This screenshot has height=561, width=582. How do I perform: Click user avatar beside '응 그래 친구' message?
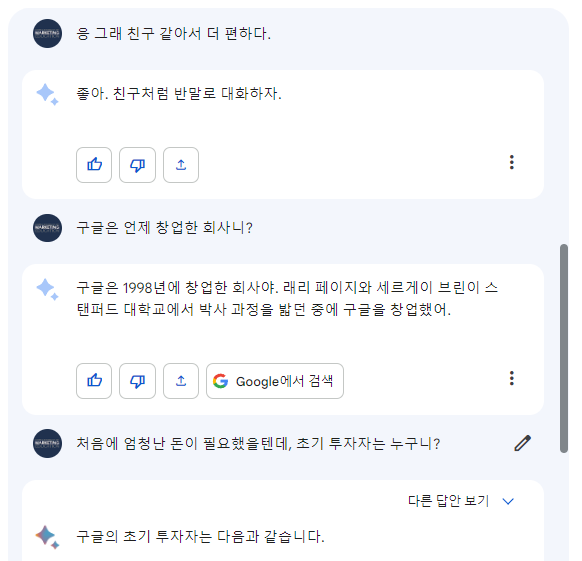pyautogui.click(x=48, y=33)
